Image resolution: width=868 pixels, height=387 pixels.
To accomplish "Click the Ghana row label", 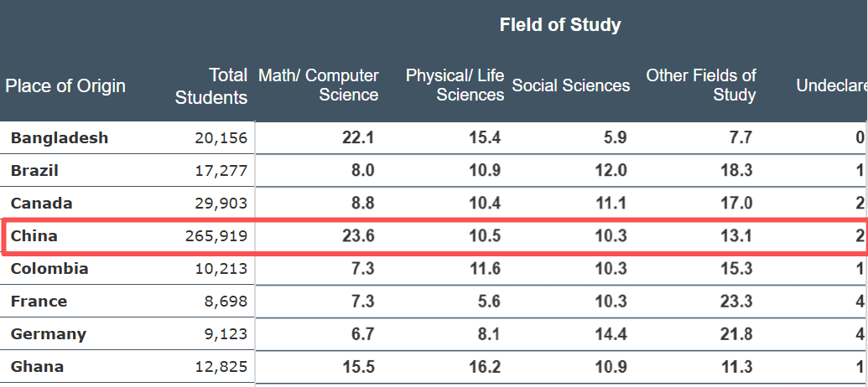I will [37, 367].
